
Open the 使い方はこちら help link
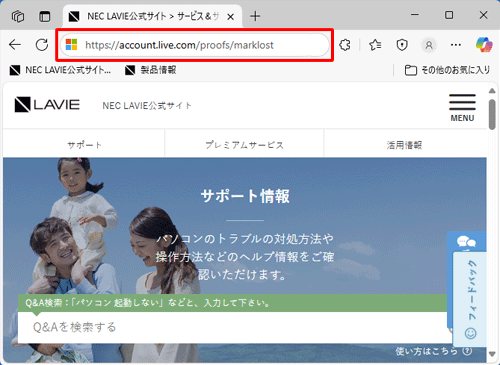pos(434,351)
